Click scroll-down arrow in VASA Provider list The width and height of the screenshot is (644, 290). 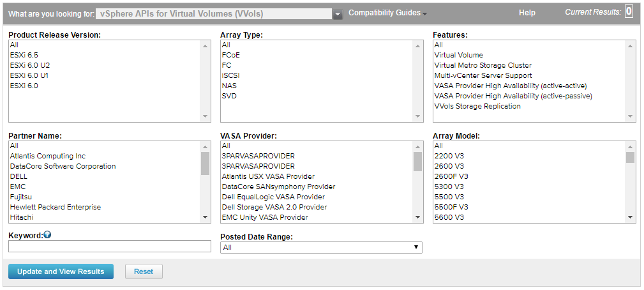pyautogui.click(x=417, y=217)
